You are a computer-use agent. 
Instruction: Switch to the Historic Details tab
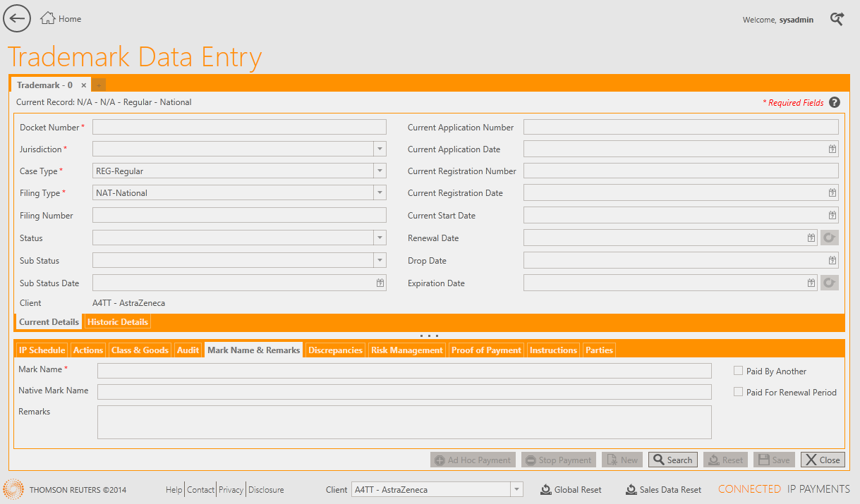pos(118,322)
